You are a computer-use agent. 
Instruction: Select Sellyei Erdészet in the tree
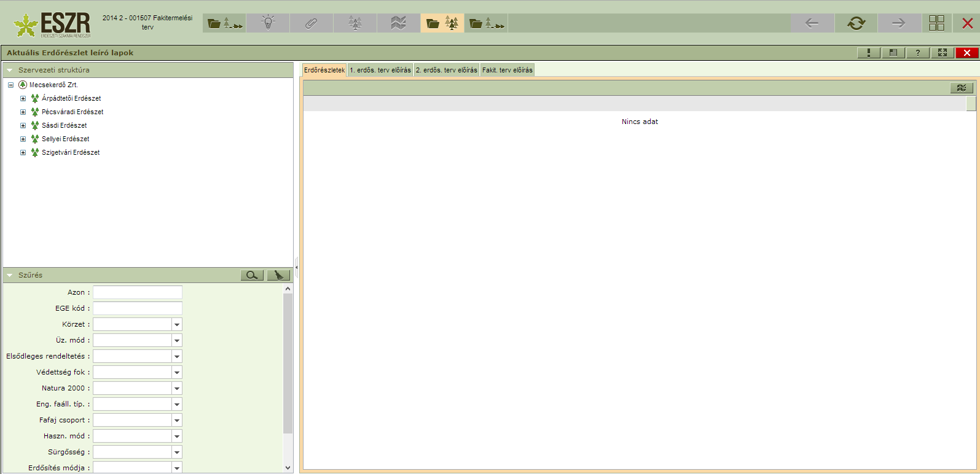click(x=66, y=139)
